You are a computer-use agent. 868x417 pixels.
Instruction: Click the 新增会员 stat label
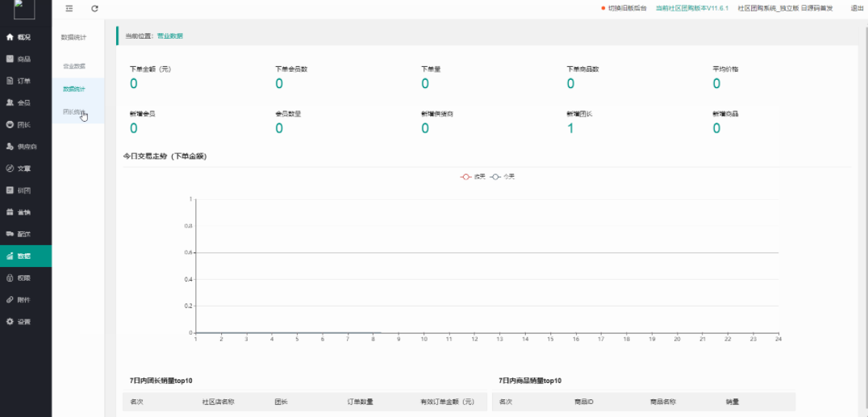(x=142, y=114)
